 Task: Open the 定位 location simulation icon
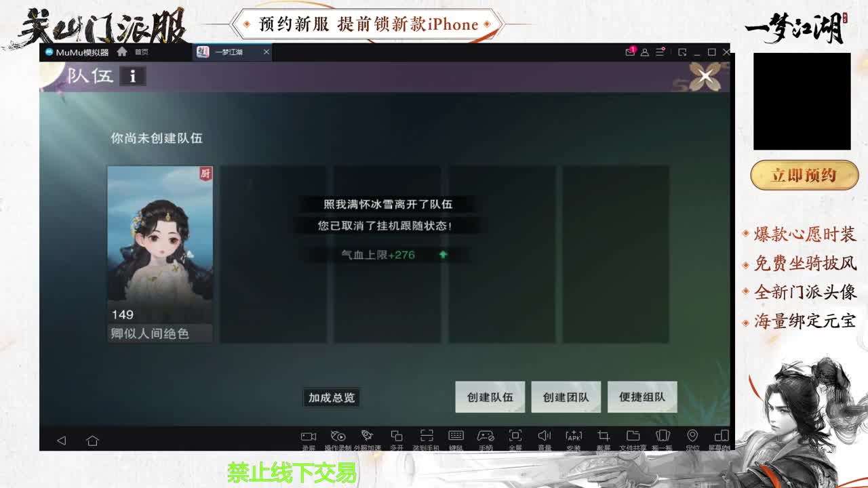[692, 437]
